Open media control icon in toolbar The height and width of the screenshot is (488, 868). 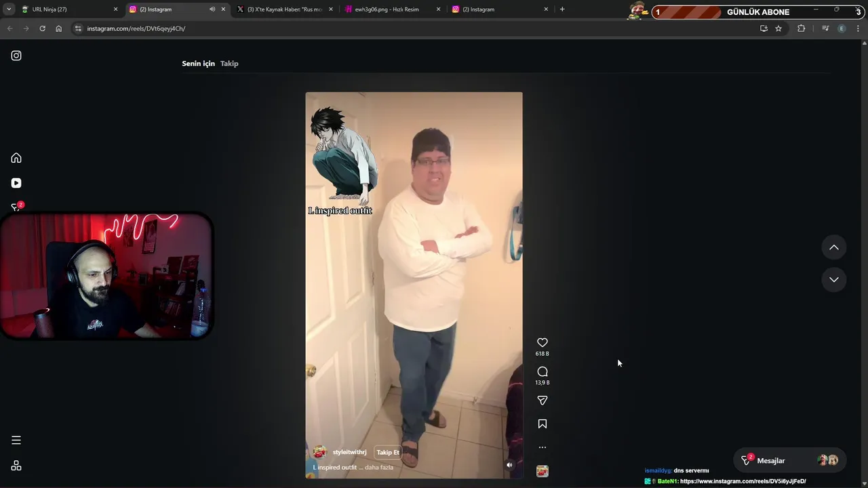tap(825, 28)
